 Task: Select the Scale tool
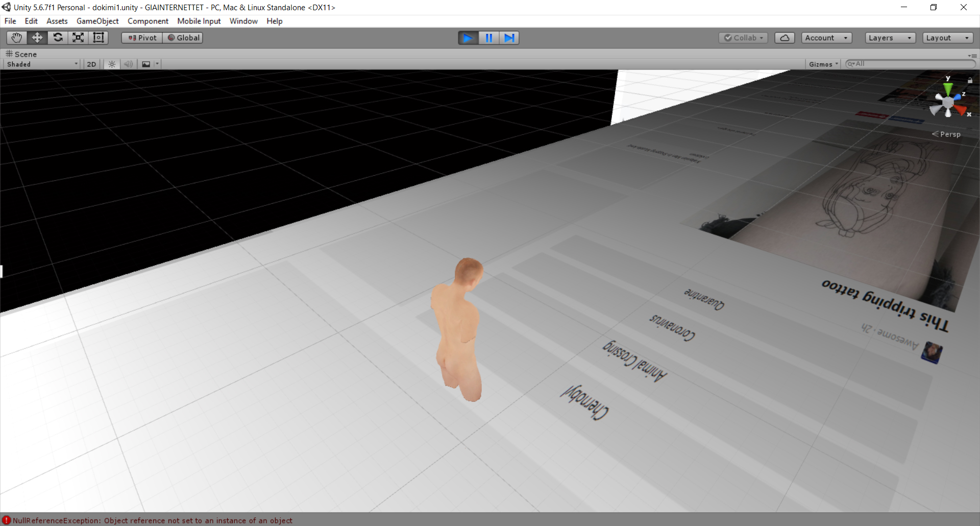78,38
